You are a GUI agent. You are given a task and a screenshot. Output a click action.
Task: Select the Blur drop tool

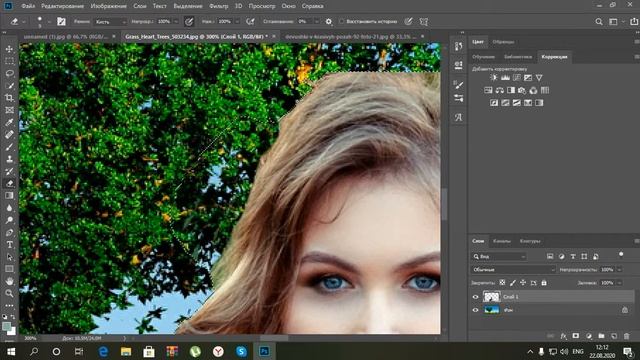pyautogui.click(x=9, y=208)
